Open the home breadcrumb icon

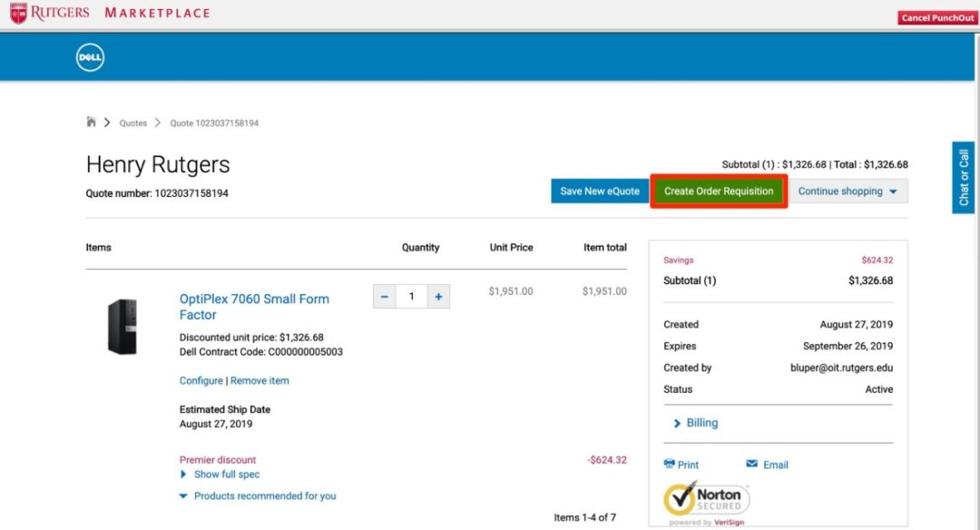point(92,121)
